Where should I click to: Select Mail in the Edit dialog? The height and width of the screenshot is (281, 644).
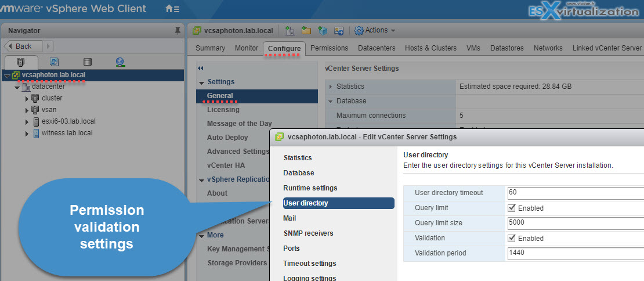290,218
